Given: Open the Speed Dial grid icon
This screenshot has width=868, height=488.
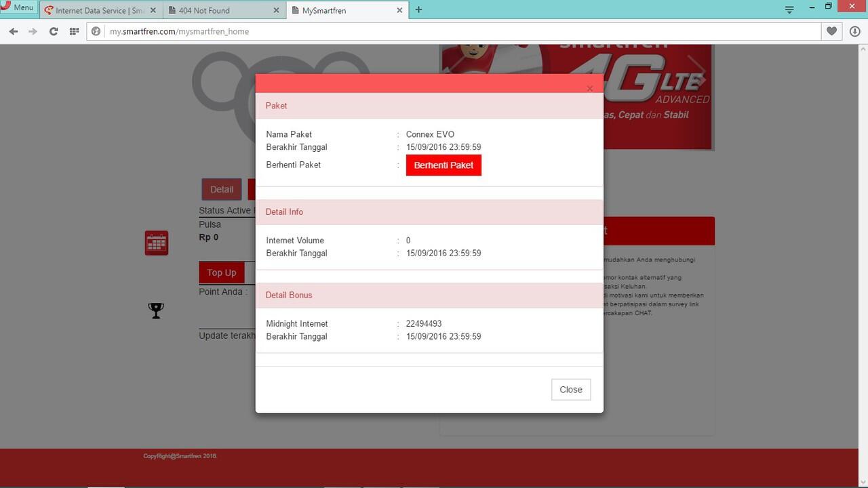Looking at the screenshot, I should tap(74, 31).
